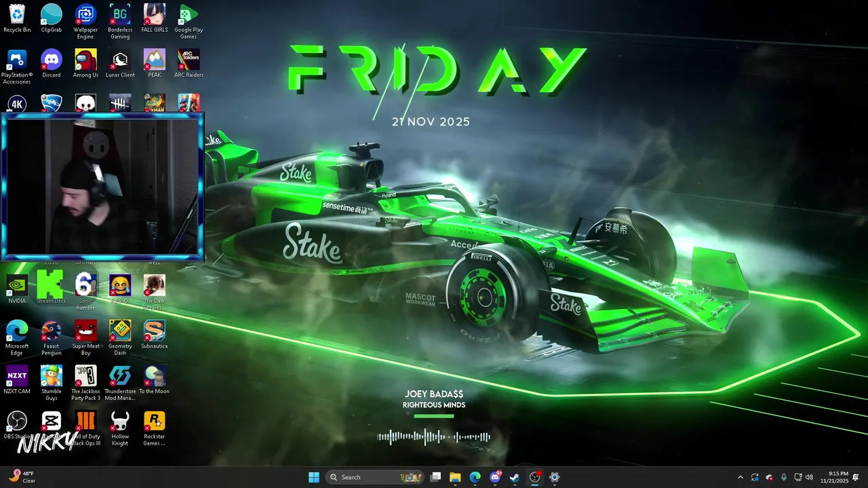Click the microphone tray icon
The width and height of the screenshot is (868, 488).
point(784,477)
